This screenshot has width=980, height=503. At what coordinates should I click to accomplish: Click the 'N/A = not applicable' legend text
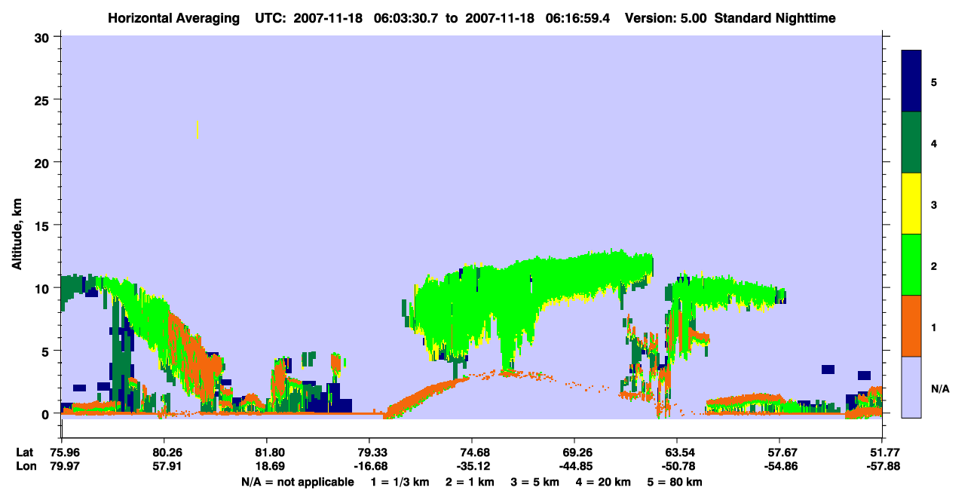click(x=298, y=481)
